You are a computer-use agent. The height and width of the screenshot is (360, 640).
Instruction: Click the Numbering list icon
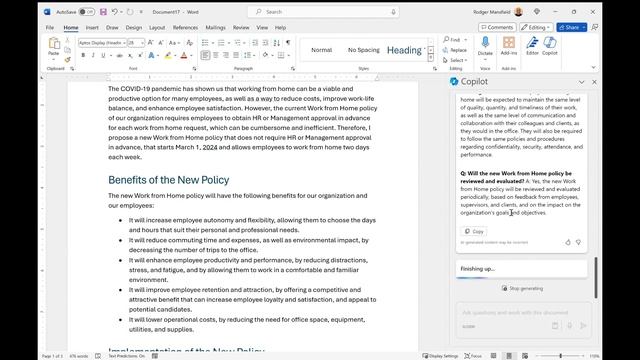point(221,42)
